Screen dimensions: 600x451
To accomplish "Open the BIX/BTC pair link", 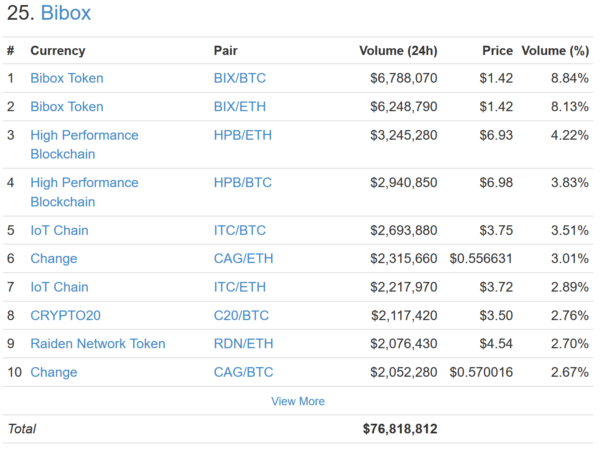I will (240, 78).
